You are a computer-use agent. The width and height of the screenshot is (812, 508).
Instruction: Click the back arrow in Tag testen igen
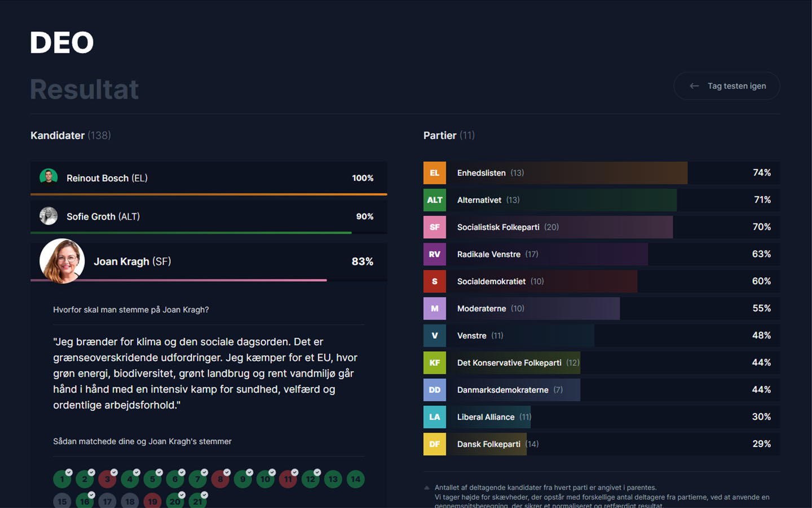pyautogui.click(x=694, y=86)
